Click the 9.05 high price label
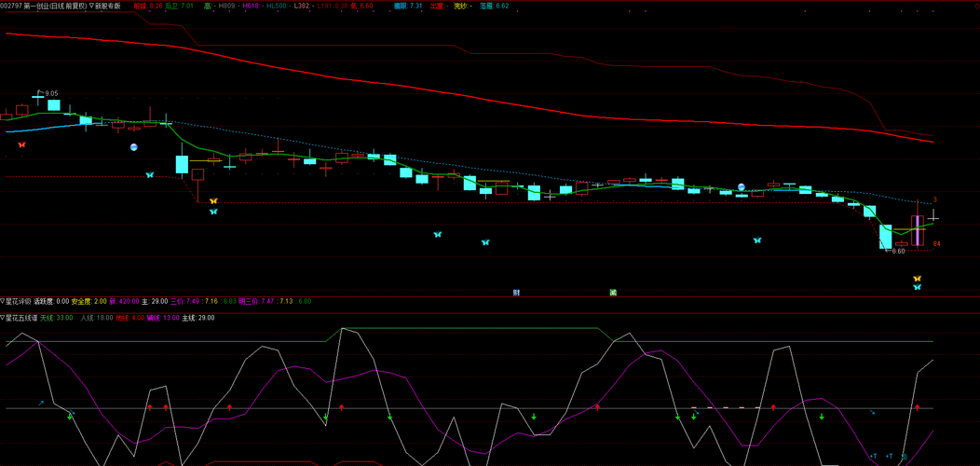The width and height of the screenshot is (980, 466). click(51, 93)
